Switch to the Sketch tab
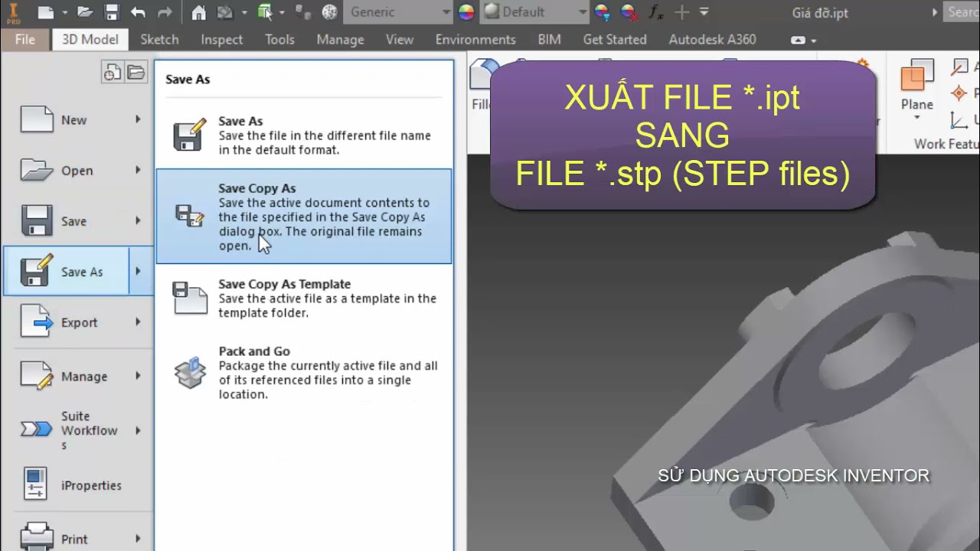Image resolution: width=980 pixels, height=551 pixels. 159,39
